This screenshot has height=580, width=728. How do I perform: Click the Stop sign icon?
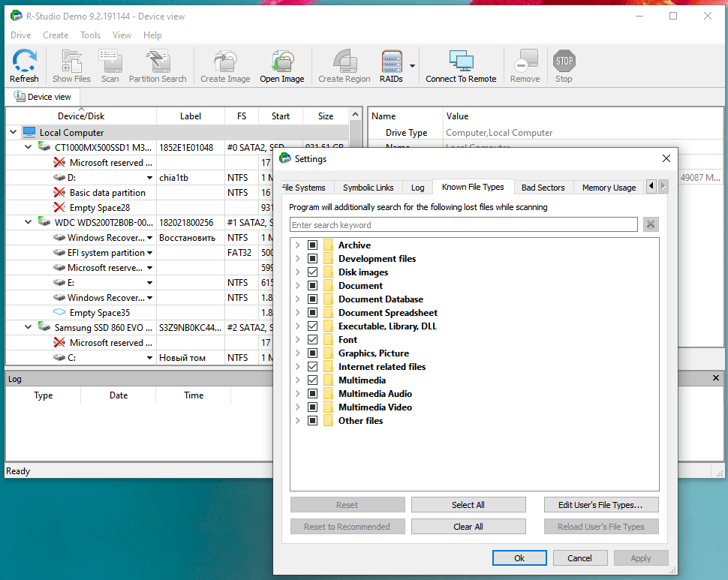tap(564, 62)
